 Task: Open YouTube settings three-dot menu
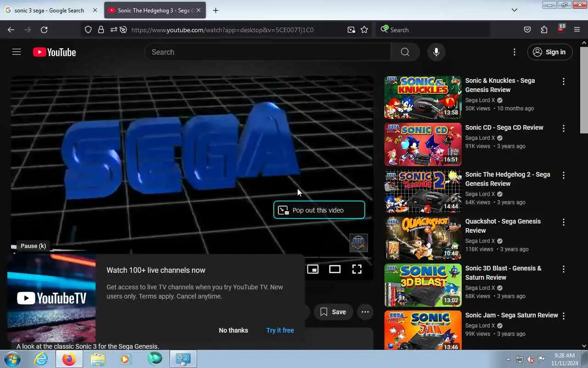point(514,52)
